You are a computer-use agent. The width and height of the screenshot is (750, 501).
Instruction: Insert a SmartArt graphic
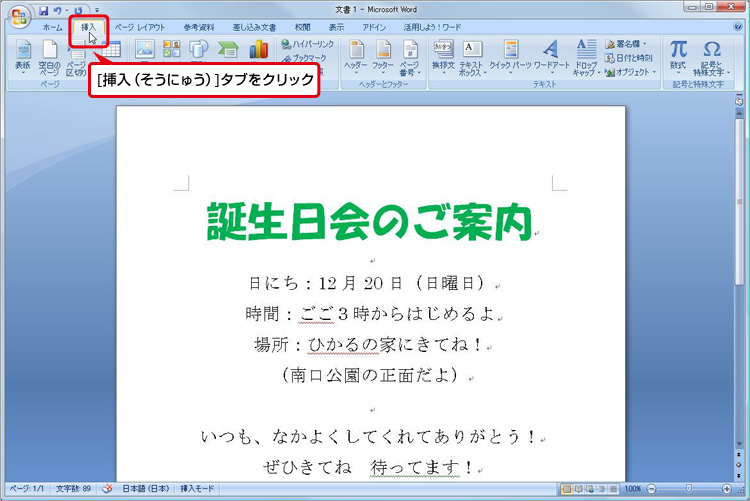click(228, 50)
